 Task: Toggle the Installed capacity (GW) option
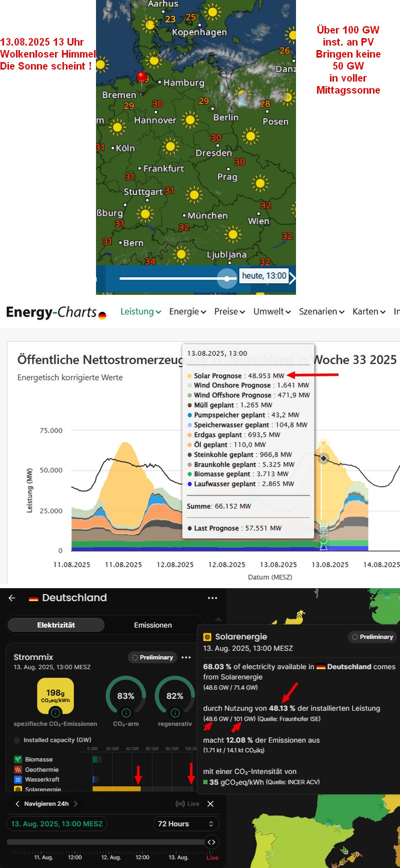(17, 740)
